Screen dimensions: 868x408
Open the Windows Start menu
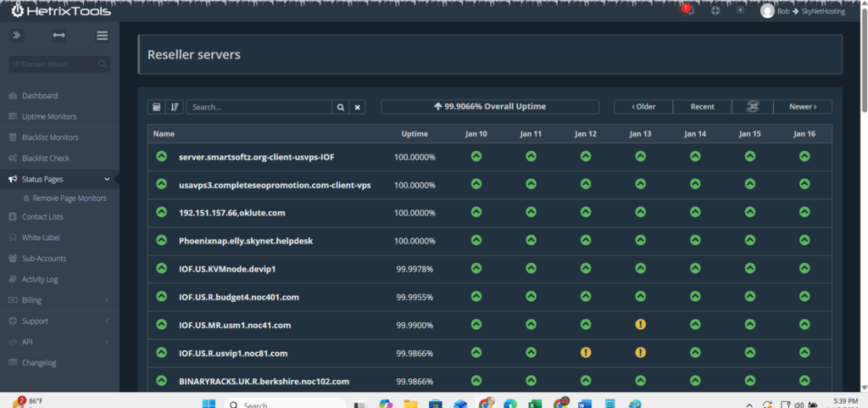(x=209, y=404)
